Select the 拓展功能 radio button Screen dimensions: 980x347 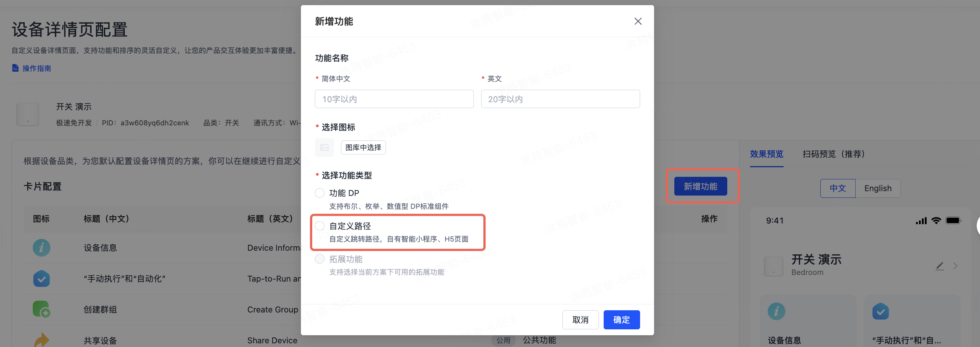tap(320, 259)
